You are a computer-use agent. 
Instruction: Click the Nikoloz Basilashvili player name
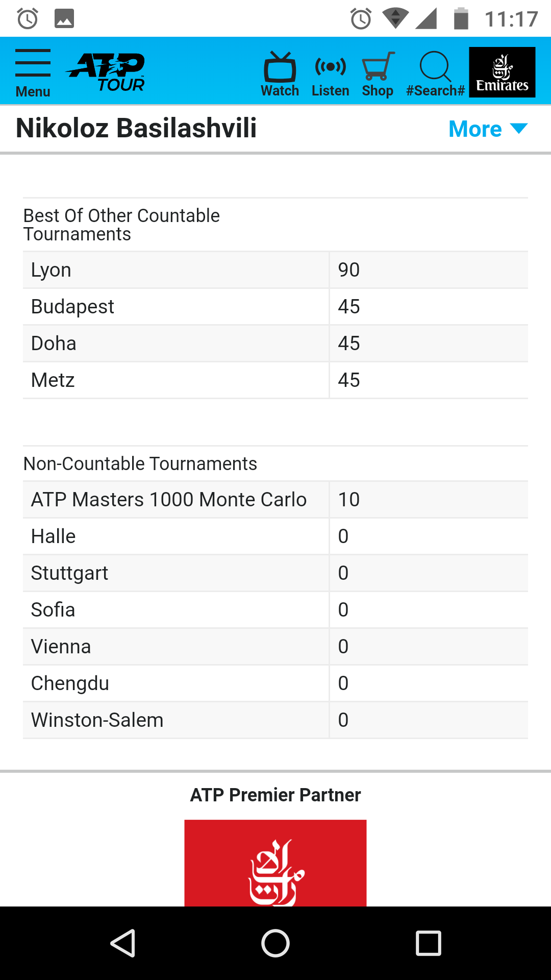(x=136, y=128)
